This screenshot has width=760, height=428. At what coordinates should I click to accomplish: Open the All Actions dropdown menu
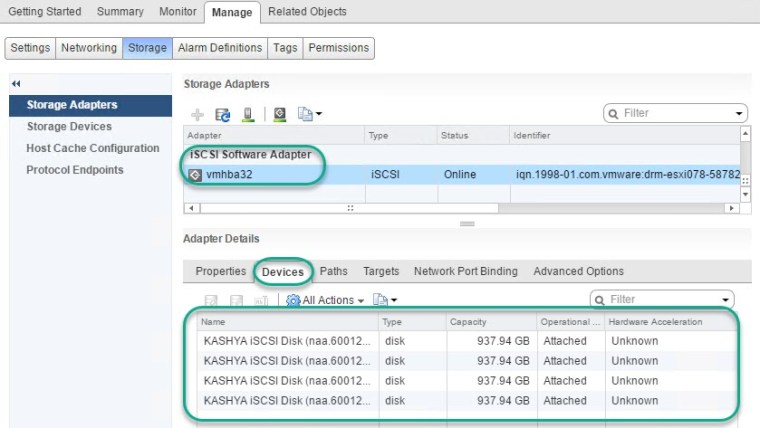325,300
